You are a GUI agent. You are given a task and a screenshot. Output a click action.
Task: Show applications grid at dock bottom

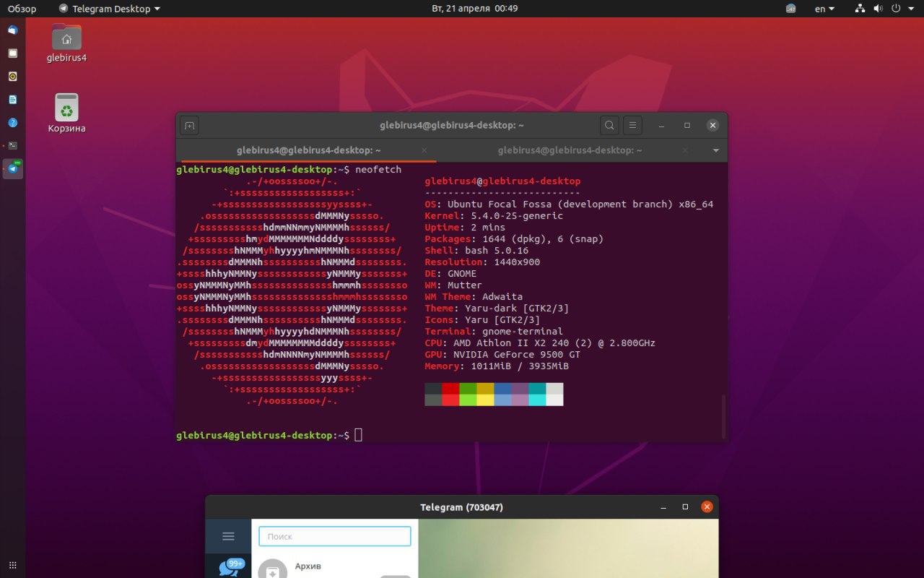click(12, 565)
